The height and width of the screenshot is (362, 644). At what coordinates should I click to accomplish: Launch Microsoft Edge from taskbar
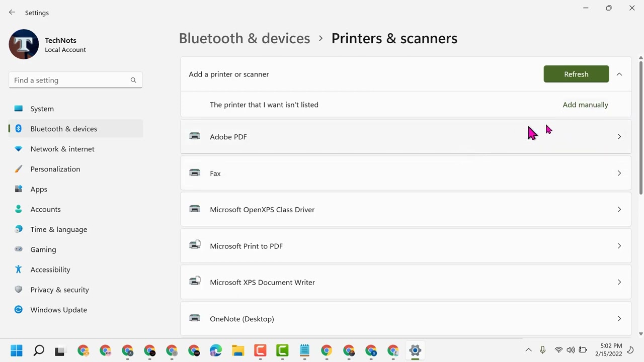pyautogui.click(x=216, y=350)
